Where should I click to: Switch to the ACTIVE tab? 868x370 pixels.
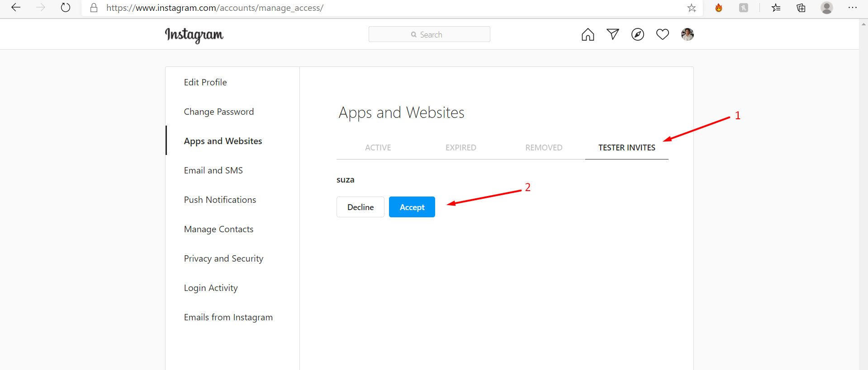pos(378,148)
